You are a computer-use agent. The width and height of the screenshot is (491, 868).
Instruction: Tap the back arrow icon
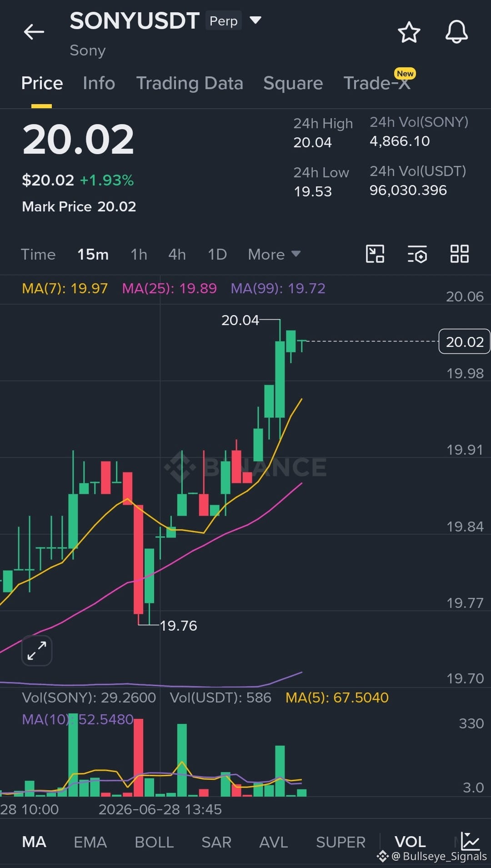point(34,32)
